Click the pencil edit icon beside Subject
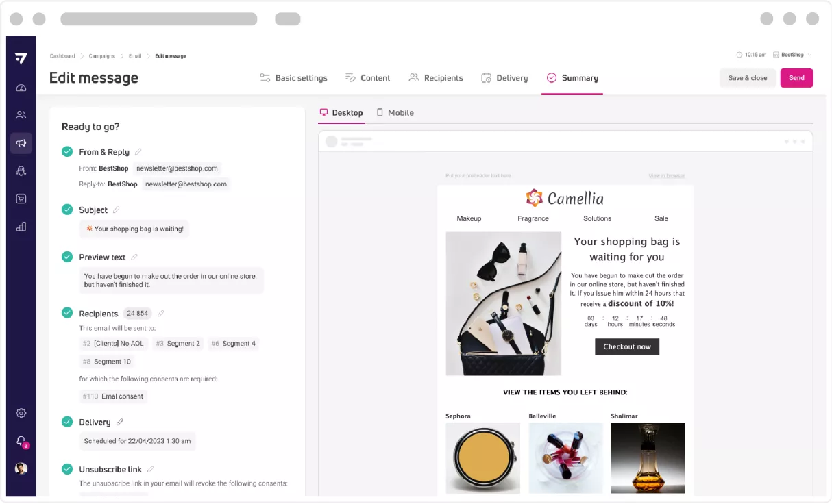 (x=117, y=210)
